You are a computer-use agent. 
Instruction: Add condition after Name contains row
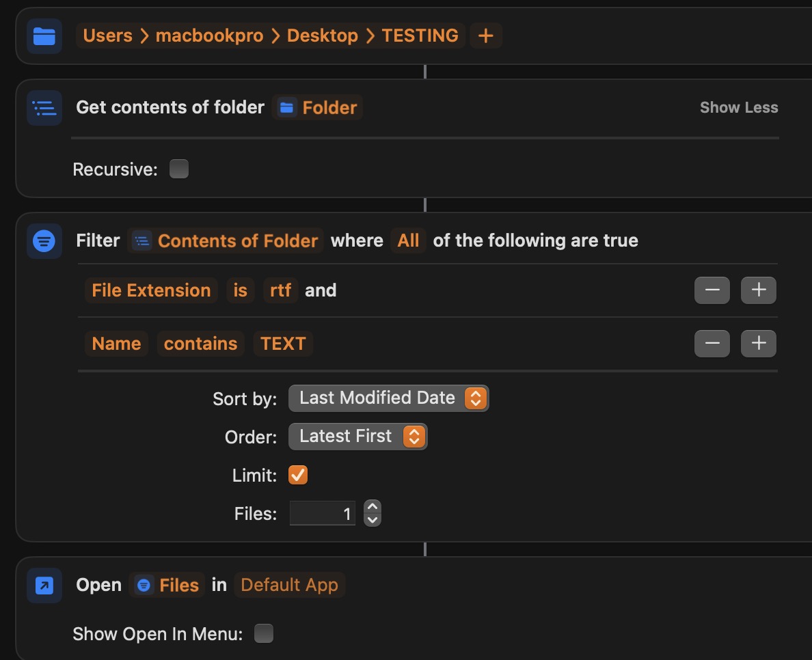(758, 344)
